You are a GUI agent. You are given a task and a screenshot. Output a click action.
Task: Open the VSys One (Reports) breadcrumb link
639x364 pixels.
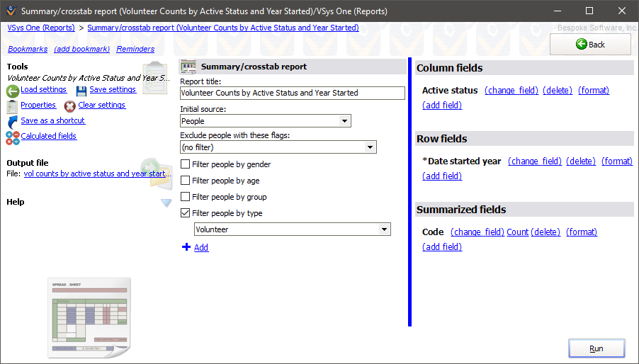pos(41,28)
